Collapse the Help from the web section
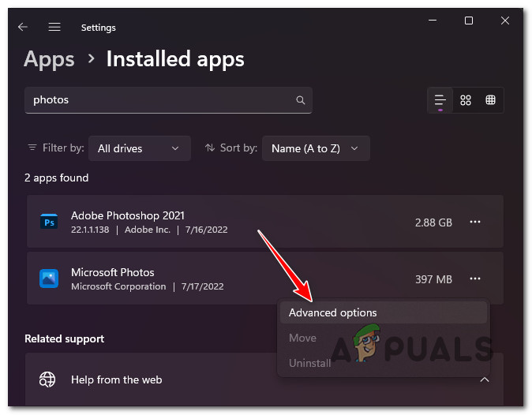 (485, 379)
